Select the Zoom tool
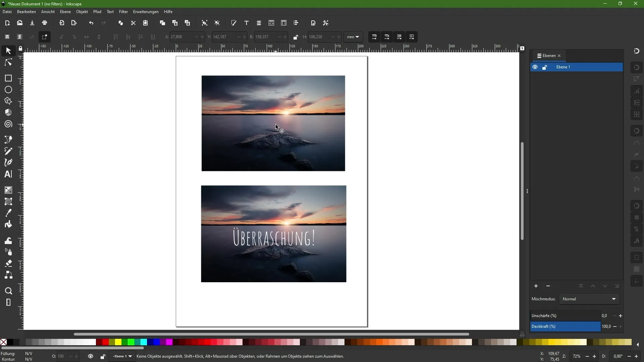Image resolution: width=644 pixels, height=362 pixels. point(8,290)
